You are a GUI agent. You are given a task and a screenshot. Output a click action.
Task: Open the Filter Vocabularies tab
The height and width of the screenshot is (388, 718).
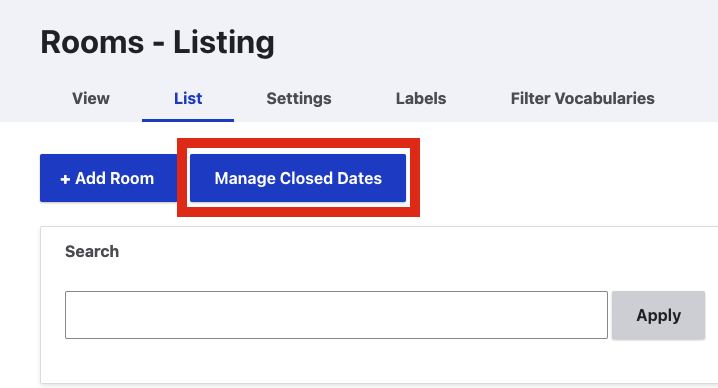[582, 98]
